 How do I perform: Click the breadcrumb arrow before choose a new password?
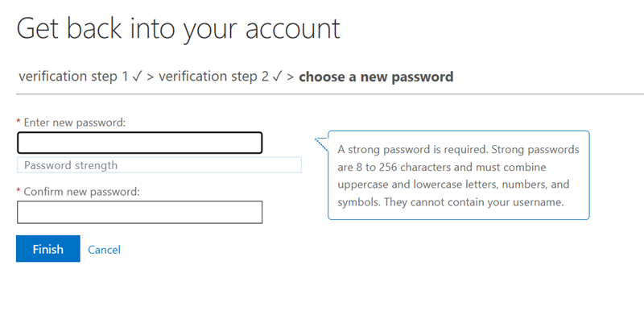tap(291, 77)
